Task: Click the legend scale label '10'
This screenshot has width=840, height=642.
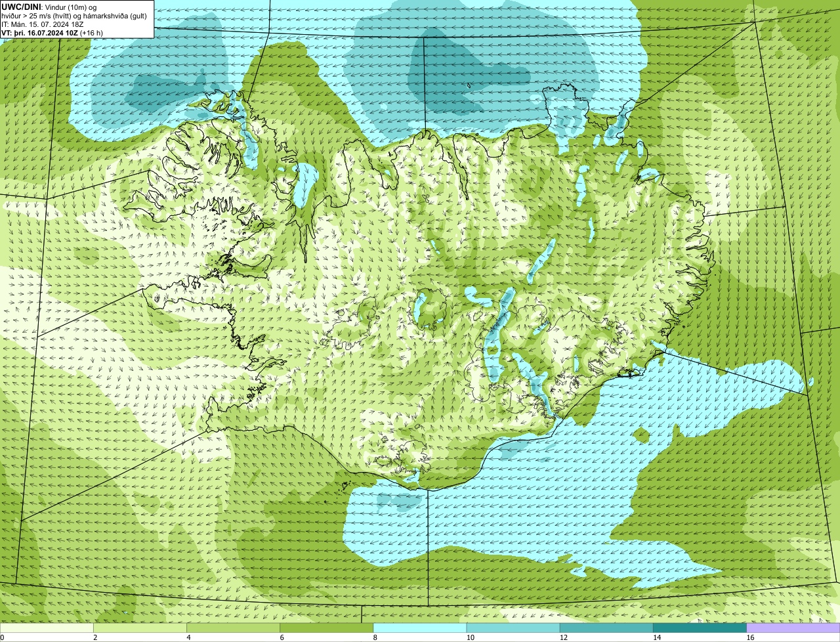Action: [471, 637]
